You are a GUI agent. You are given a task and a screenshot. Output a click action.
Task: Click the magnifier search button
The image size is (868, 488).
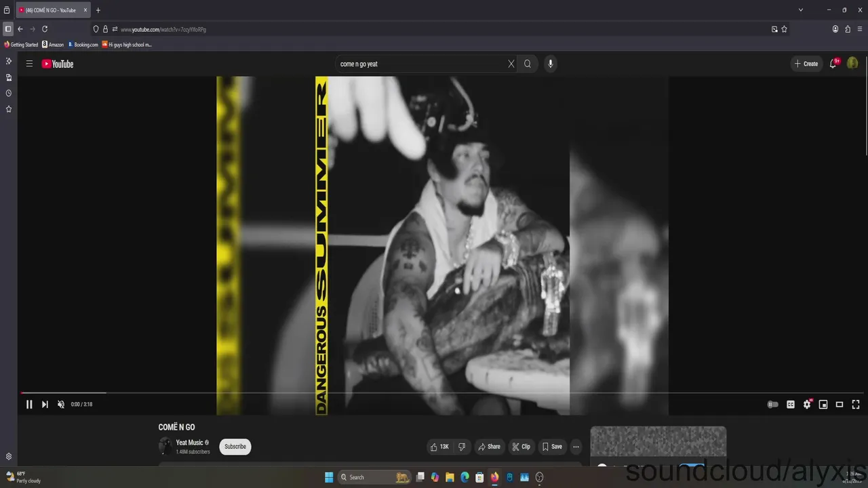528,64
